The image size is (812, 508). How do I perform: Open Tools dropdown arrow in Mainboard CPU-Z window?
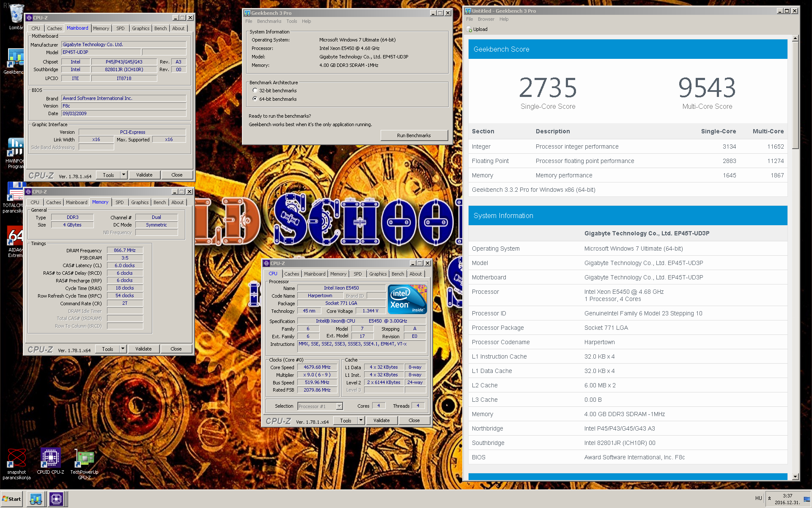(x=123, y=175)
